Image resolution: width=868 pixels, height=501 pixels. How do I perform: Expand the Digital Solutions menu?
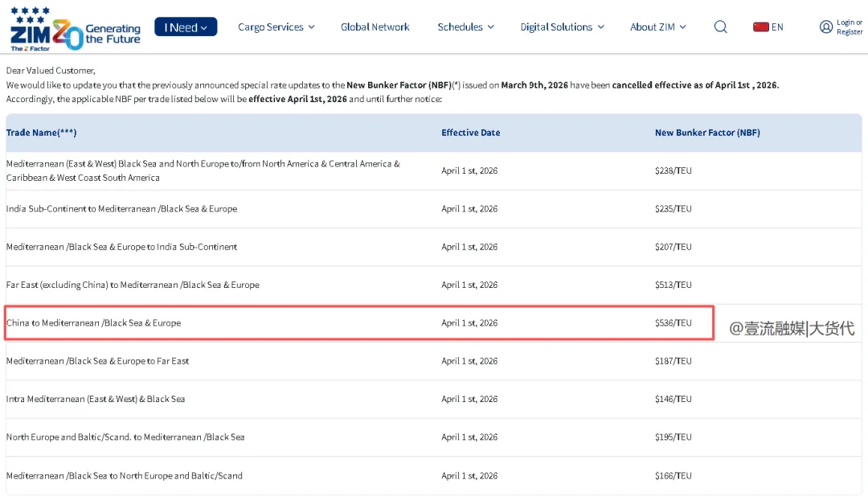pyautogui.click(x=562, y=27)
